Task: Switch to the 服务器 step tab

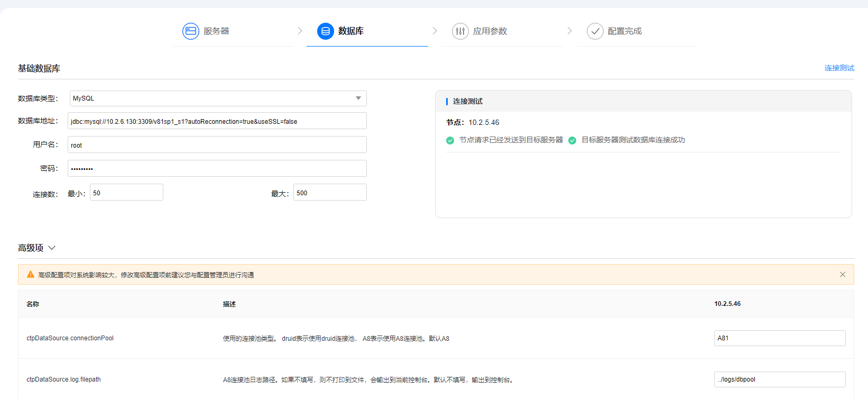Action: [x=216, y=31]
